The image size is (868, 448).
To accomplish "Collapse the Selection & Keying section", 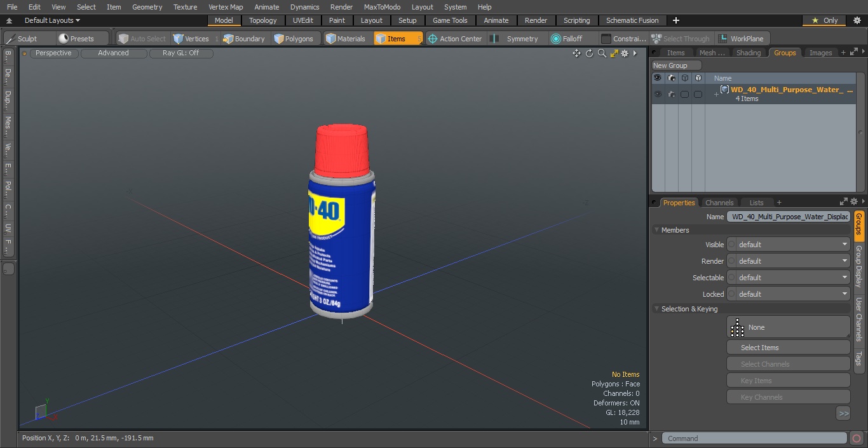I will [x=656, y=309].
